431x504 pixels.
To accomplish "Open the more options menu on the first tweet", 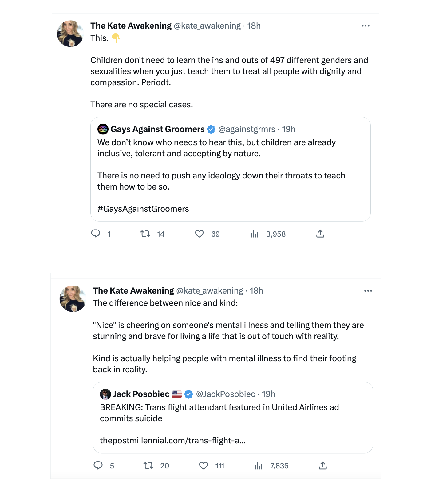I will tap(365, 26).
